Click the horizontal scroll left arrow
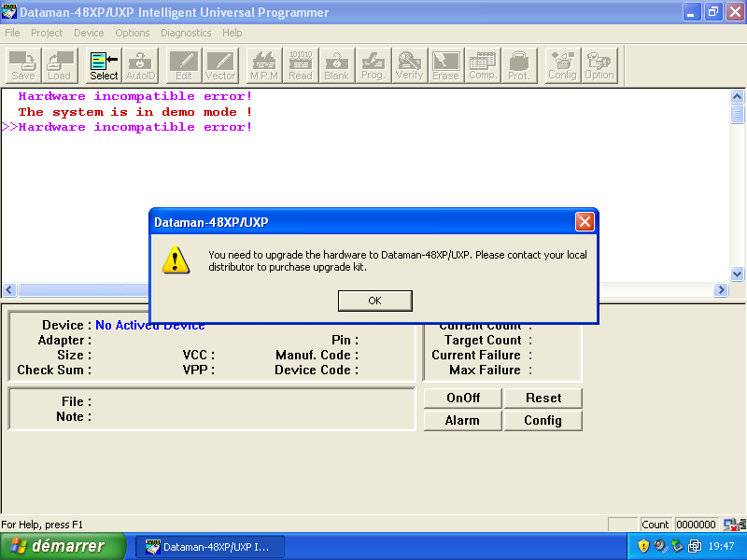This screenshot has width=747, height=560. (9, 289)
